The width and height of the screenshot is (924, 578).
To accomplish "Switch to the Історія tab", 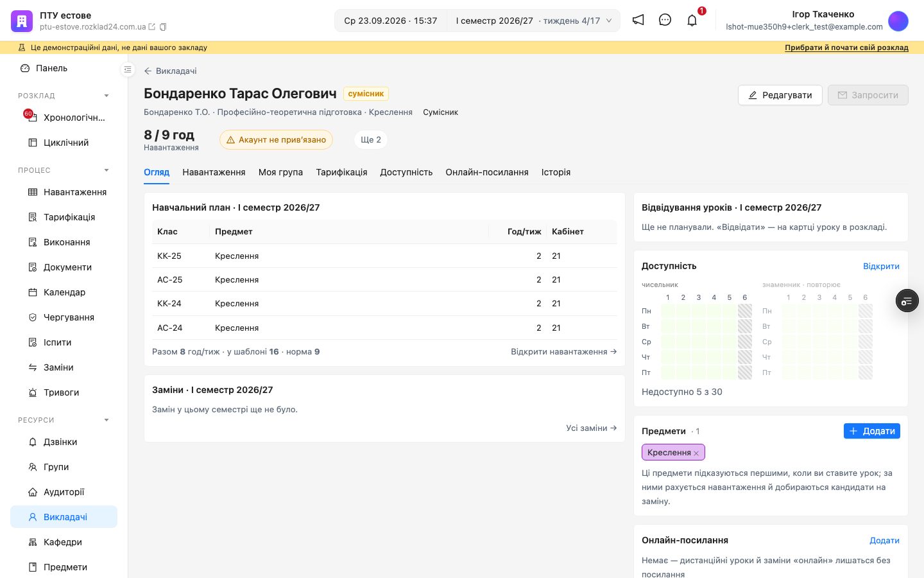I will coord(556,172).
